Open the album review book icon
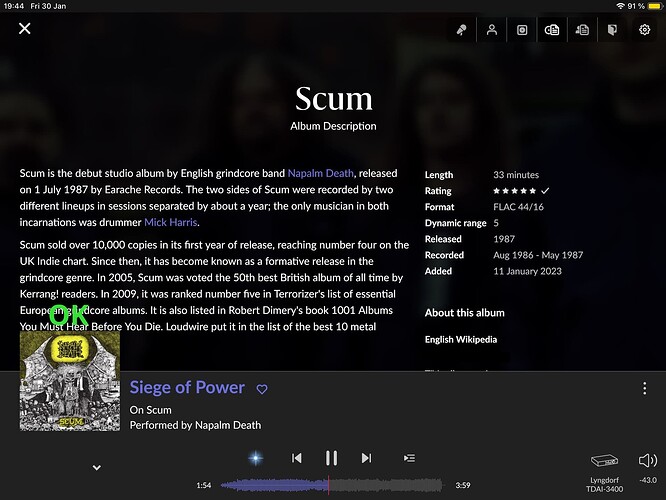The height and width of the screenshot is (500, 666). (612, 30)
